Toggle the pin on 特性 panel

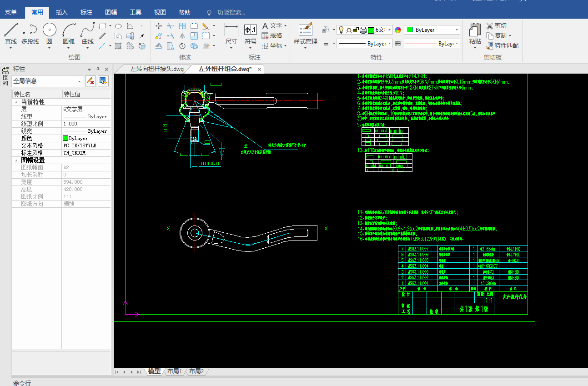[x=98, y=69]
